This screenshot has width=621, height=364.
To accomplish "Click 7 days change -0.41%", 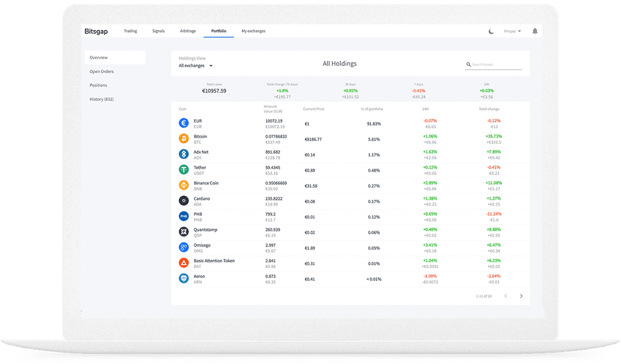I will click(418, 91).
